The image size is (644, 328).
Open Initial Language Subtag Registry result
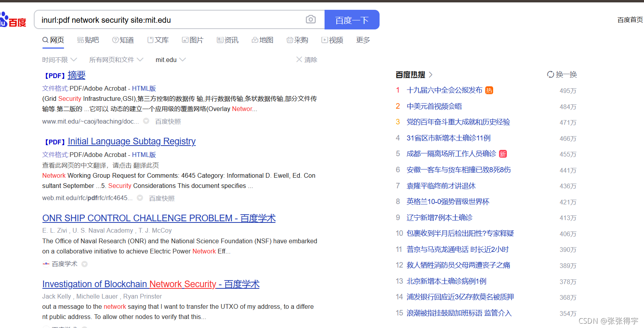(x=132, y=141)
